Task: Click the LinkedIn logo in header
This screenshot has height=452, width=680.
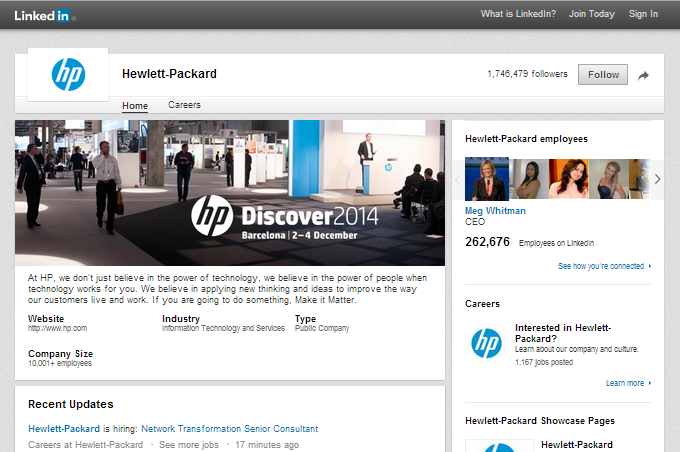Action: (43, 15)
